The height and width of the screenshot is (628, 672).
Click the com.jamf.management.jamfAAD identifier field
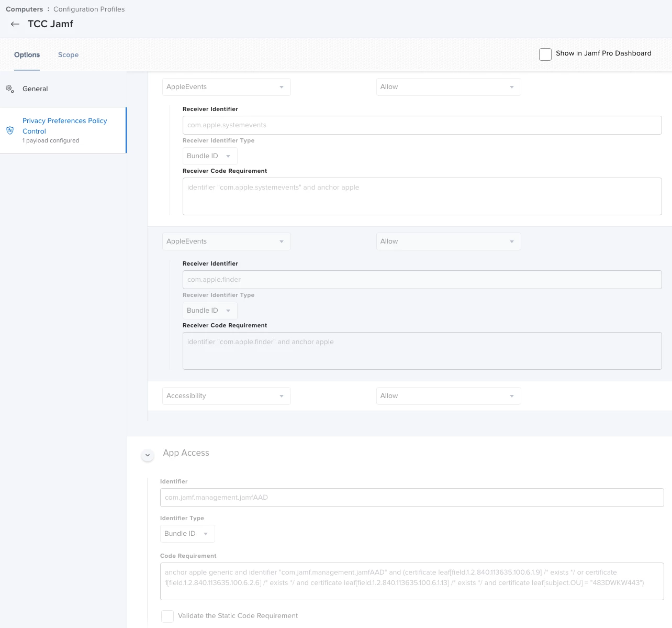point(412,498)
